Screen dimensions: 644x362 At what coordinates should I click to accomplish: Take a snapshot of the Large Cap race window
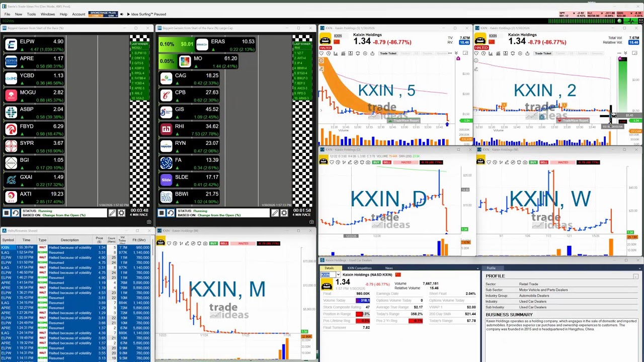311,222
